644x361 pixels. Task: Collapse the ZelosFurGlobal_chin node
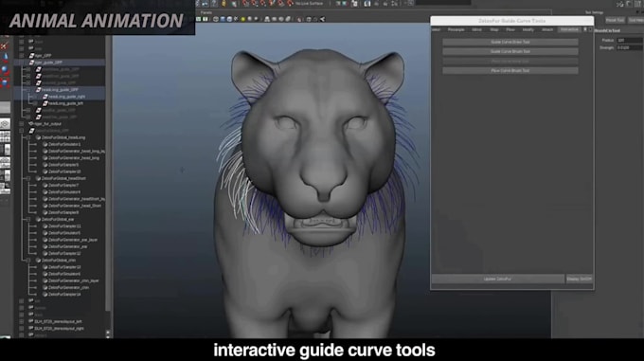[x=27, y=261]
